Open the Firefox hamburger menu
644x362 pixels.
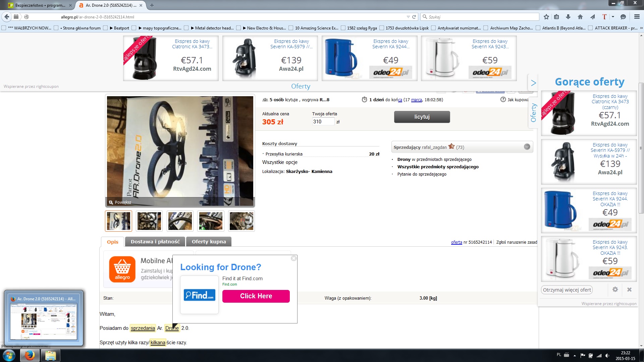point(637,17)
